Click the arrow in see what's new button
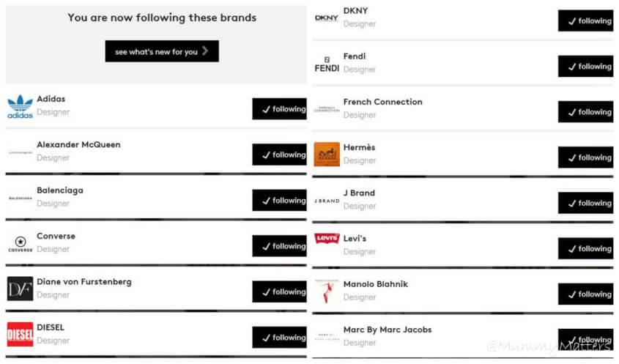619x364 pixels. pos(205,51)
